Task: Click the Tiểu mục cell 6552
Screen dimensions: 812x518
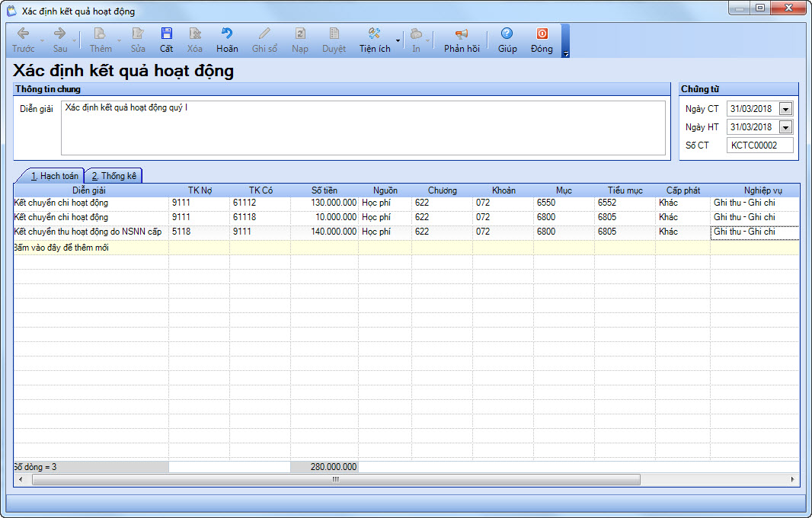Action: click(625, 203)
